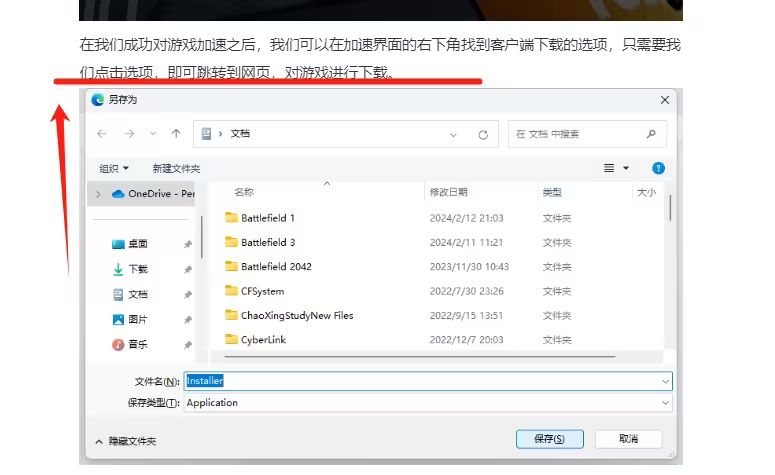
Task: Sort by 修改日期 column header
Action: pos(448,192)
